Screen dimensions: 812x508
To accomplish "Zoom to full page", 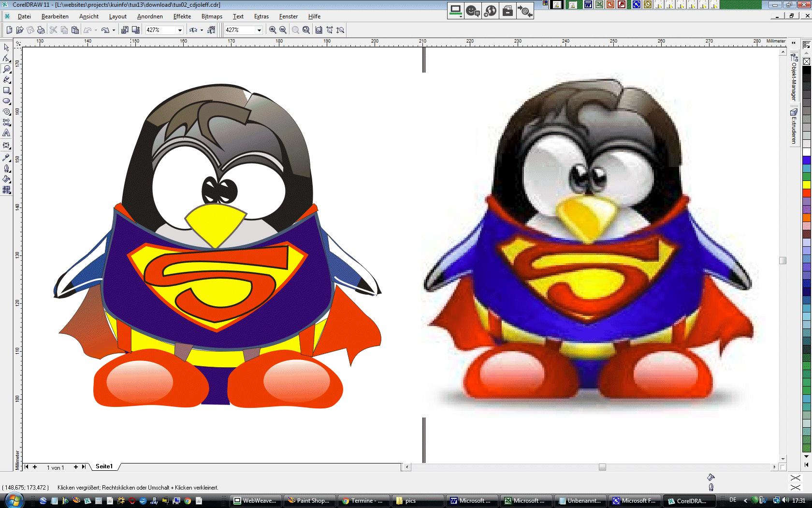I will (319, 30).
